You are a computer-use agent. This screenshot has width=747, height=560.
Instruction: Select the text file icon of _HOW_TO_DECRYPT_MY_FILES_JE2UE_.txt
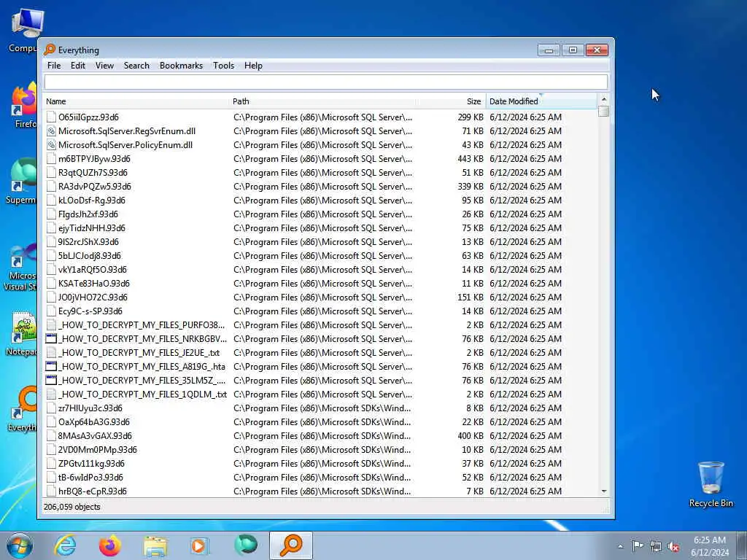pos(51,353)
